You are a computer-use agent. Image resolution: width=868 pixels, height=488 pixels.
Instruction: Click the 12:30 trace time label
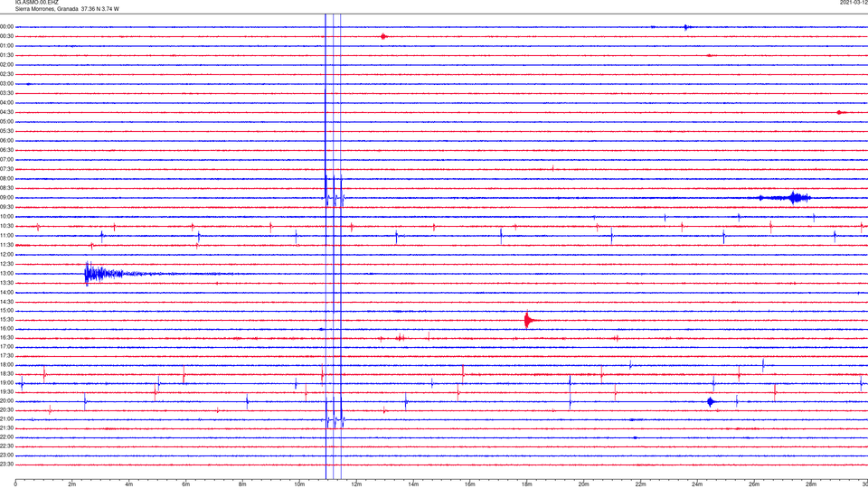tap(6, 264)
